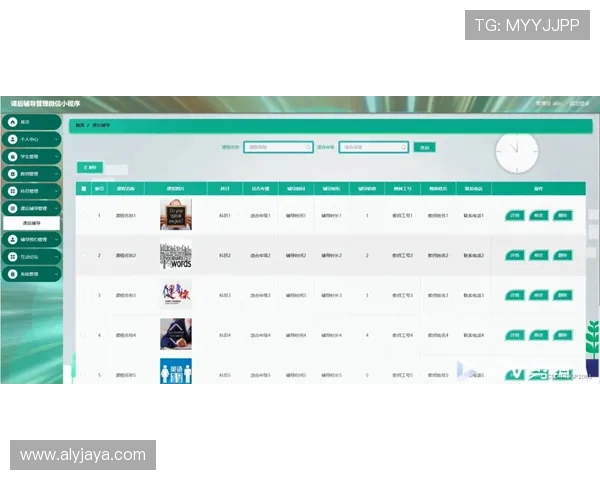Toggle the select-all checkbox in table header
The height and width of the screenshot is (480, 600).
(84, 188)
